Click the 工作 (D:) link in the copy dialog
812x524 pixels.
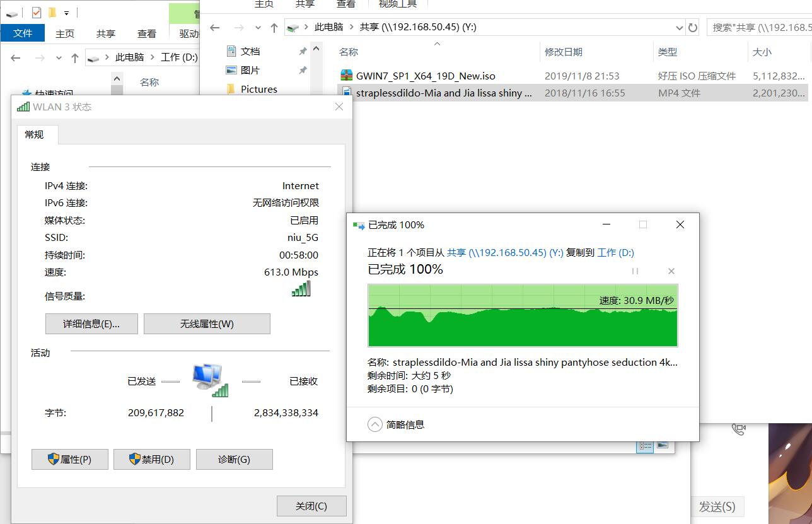point(615,252)
